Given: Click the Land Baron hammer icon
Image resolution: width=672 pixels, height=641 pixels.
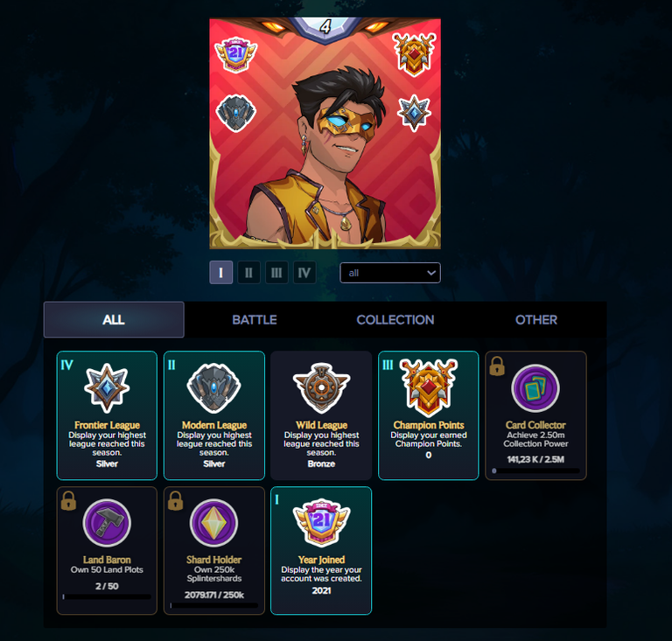Looking at the screenshot, I should pos(107,523).
